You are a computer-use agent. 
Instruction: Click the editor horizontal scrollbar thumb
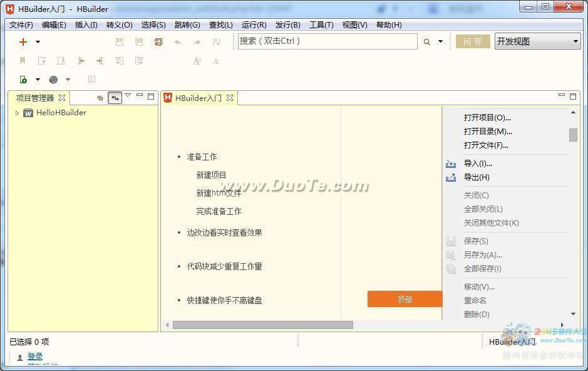pos(263,325)
